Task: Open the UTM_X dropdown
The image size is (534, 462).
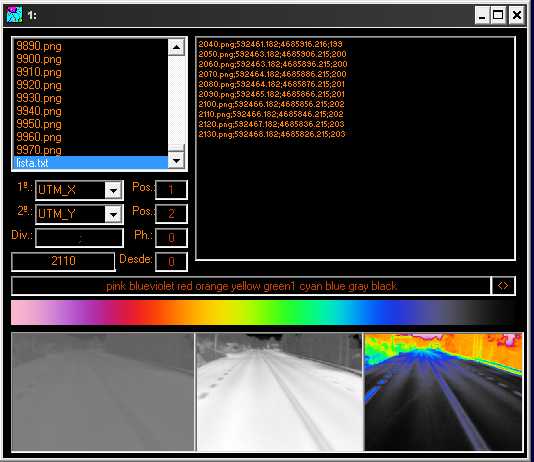Action: [x=113, y=190]
